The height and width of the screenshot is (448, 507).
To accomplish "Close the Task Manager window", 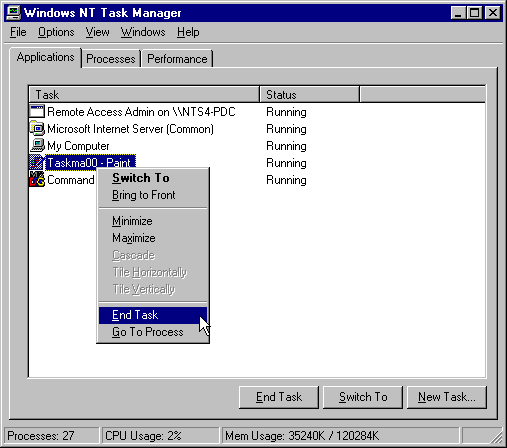I will click(493, 13).
